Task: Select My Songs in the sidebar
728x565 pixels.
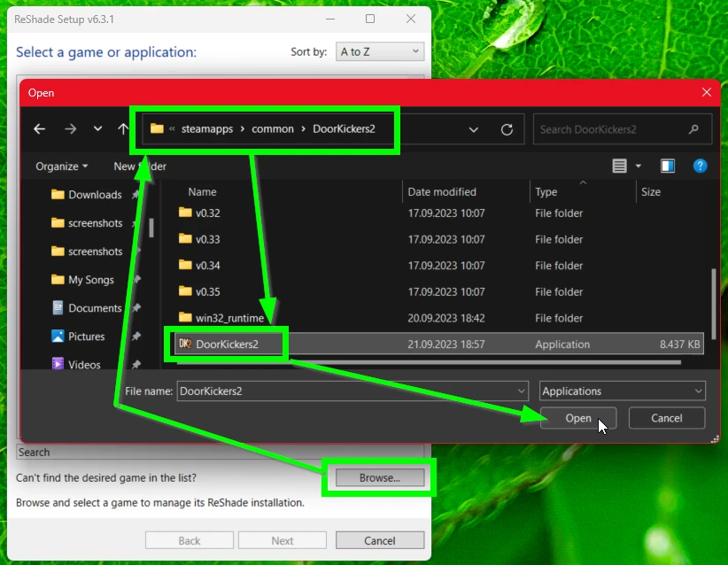Action: tap(91, 280)
